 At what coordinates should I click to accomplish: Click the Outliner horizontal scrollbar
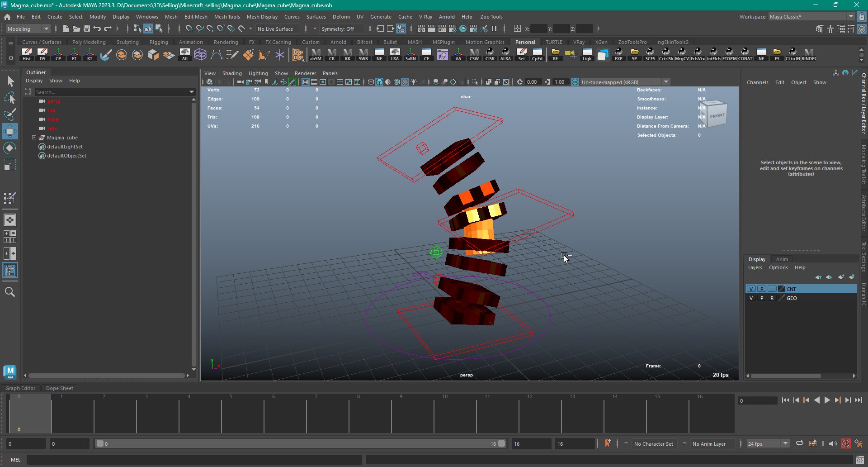click(106, 376)
